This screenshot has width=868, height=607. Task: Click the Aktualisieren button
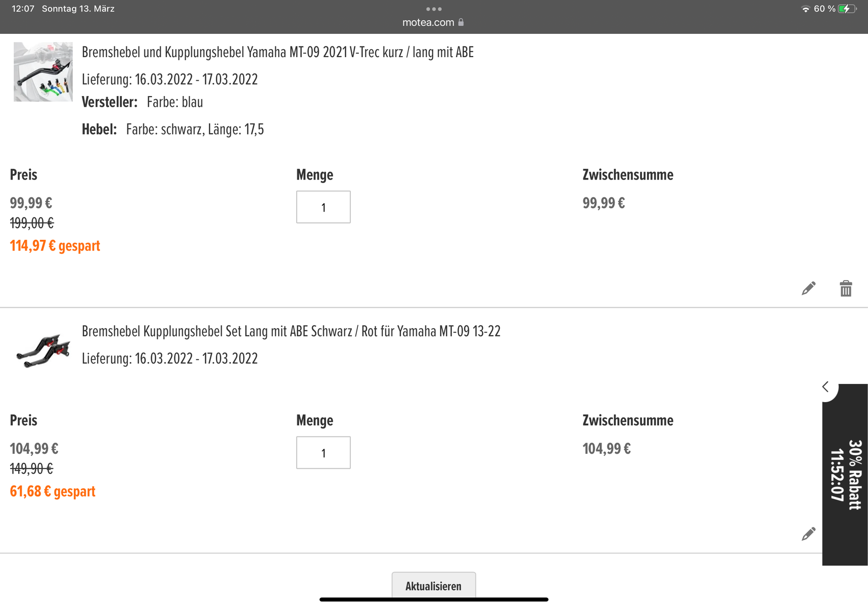click(x=433, y=586)
